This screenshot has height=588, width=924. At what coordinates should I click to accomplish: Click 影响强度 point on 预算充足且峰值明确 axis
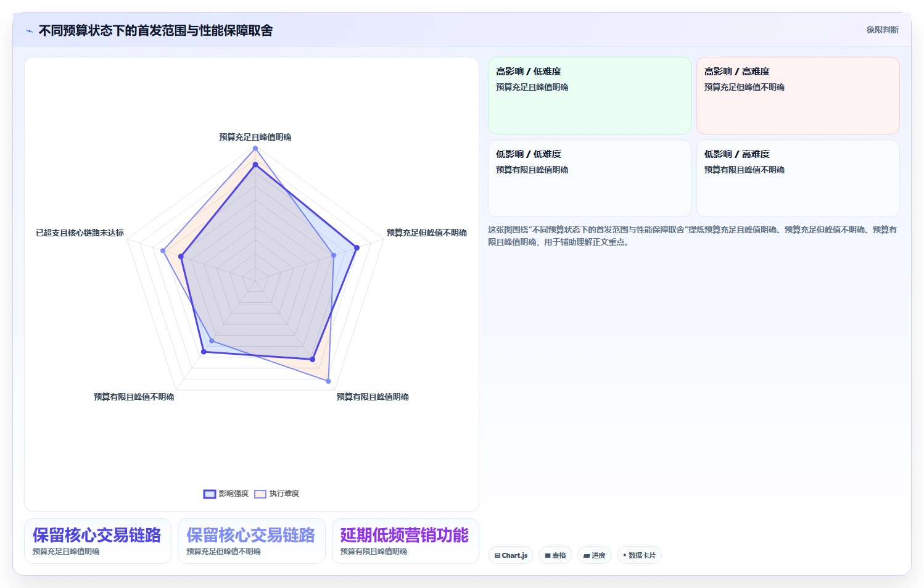click(x=255, y=165)
